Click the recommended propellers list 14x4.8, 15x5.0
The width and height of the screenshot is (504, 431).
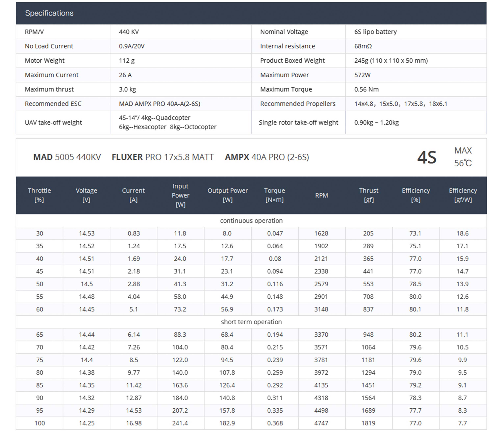coord(401,104)
